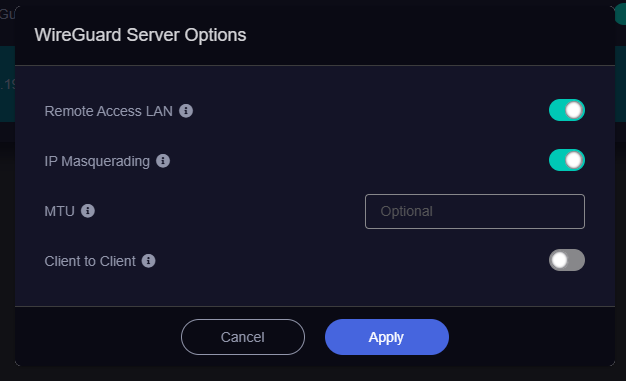Open the Client to Client info icon
The image size is (626, 381).
click(149, 261)
